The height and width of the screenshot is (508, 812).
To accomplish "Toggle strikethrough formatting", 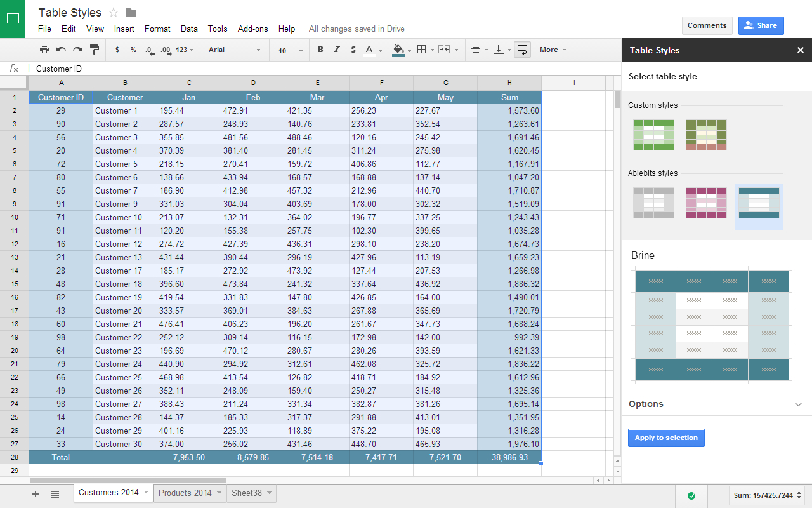I will (353, 50).
